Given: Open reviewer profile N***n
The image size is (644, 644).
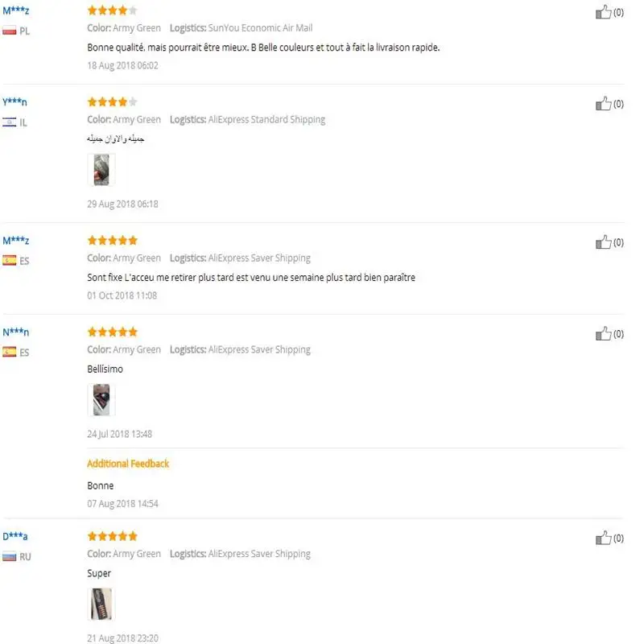Looking at the screenshot, I should pos(15,332).
